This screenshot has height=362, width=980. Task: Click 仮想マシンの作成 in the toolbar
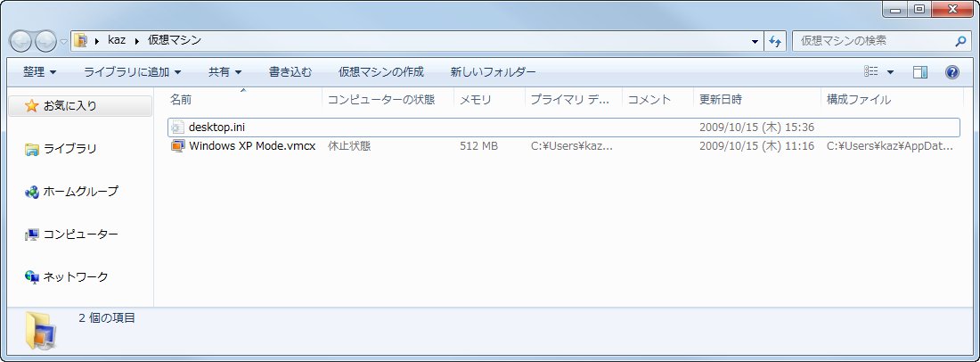pyautogui.click(x=381, y=72)
